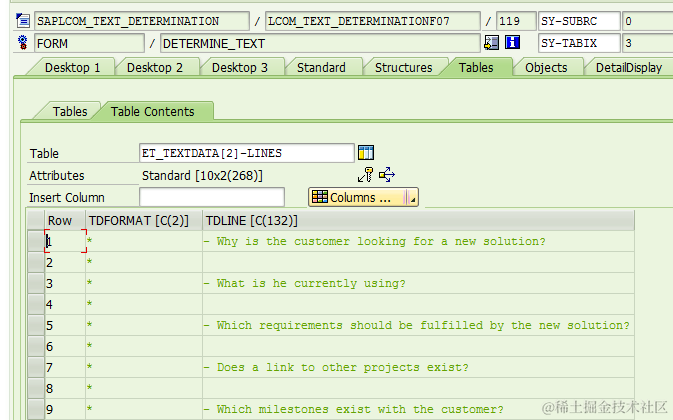The height and width of the screenshot is (420, 673).
Task: Click the select-all corner cell of table
Action: (x=36, y=221)
